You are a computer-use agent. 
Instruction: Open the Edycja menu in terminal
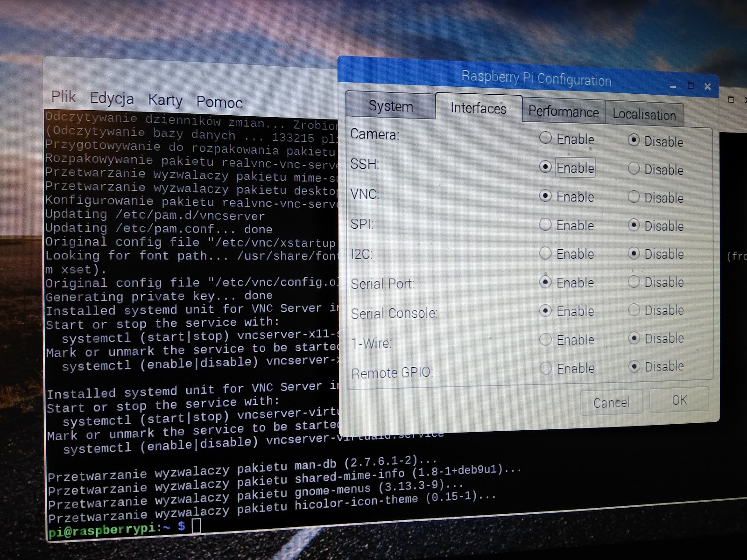[112, 98]
